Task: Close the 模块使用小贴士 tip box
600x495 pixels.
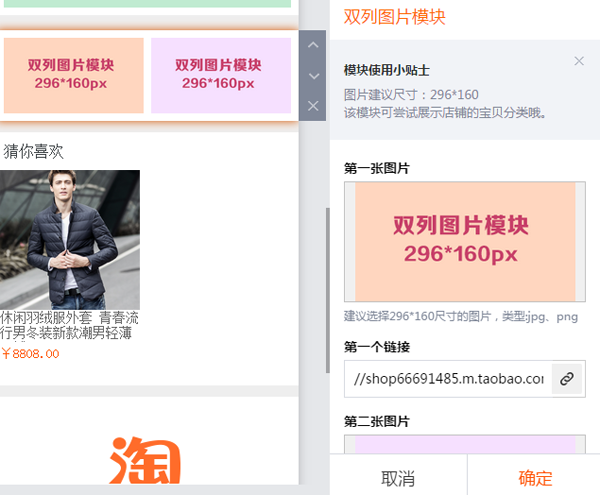Action: click(x=579, y=62)
